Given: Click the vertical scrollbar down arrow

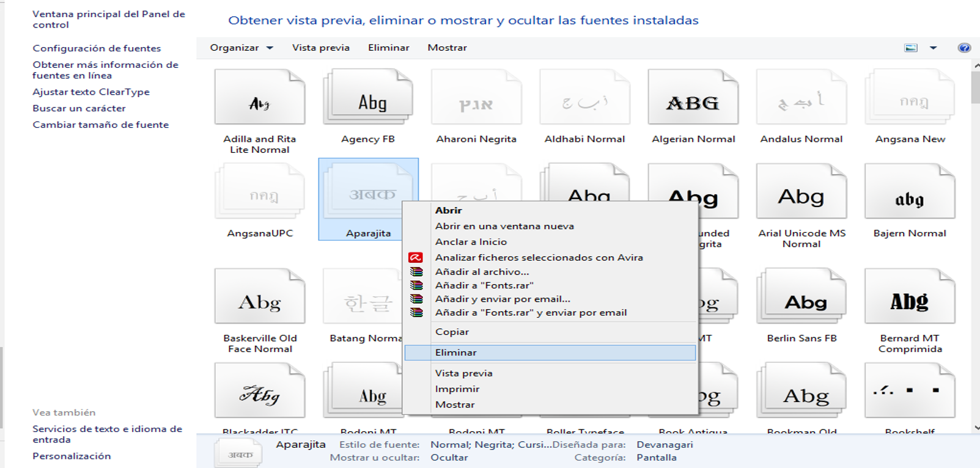Looking at the screenshot, I should pyautogui.click(x=975, y=428).
